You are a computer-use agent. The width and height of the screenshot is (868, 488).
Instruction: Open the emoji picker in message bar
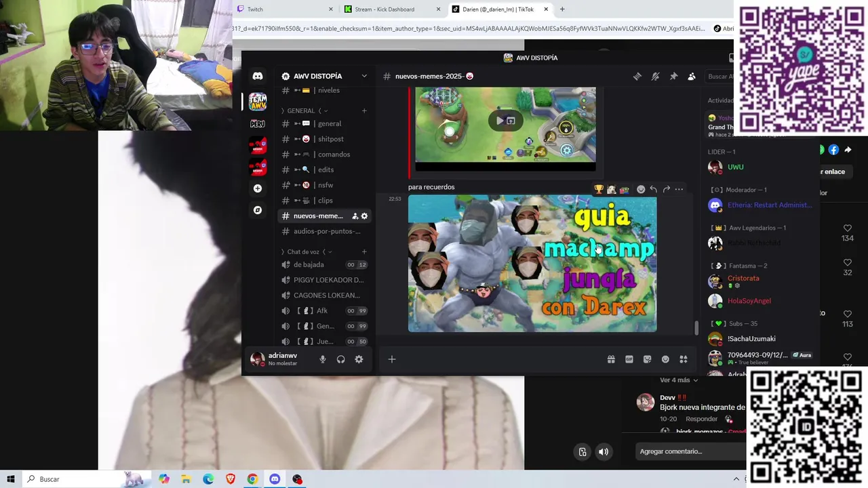pos(665,359)
